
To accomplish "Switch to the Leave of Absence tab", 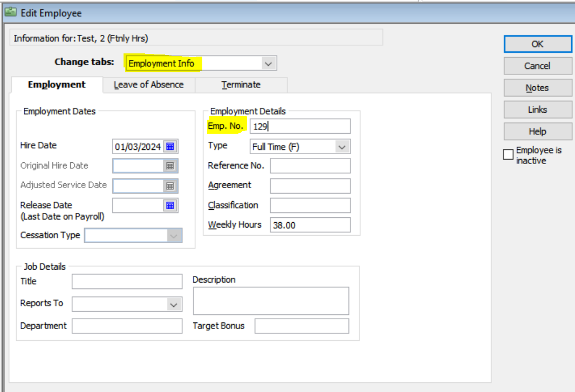I will 149,85.
